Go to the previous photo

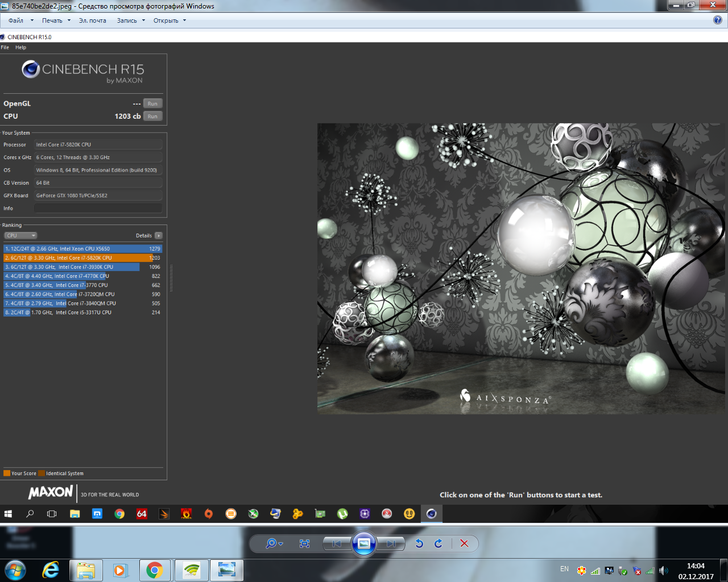pyautogui.click(x=337, y=543)
